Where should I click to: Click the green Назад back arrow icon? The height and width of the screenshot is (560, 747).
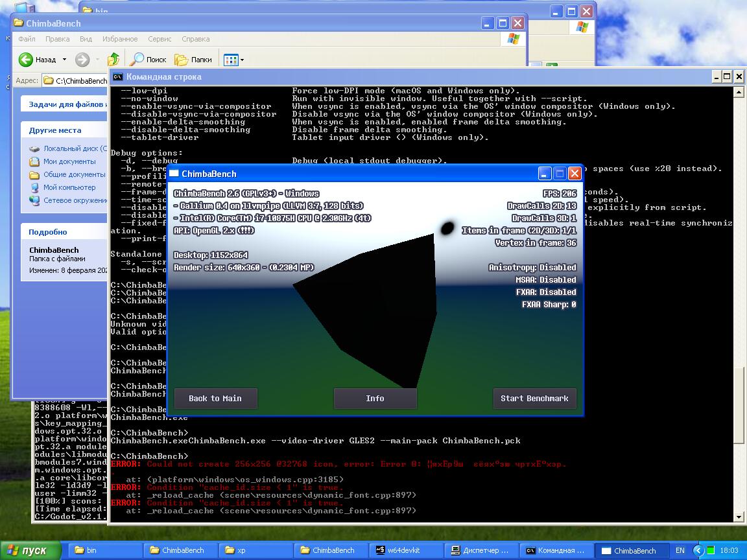click(x=26, y=60)
